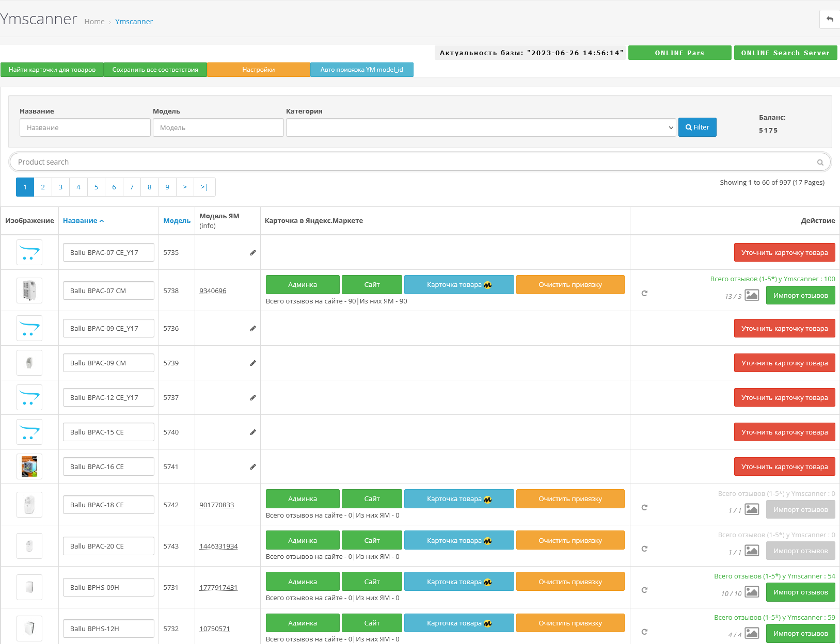
Task: Jump to last page with >| button
Action: click(x=204, y=187)
